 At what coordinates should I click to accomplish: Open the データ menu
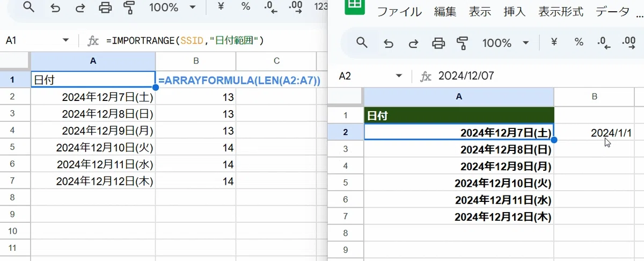pyautogui.click(x=613, y=12)
